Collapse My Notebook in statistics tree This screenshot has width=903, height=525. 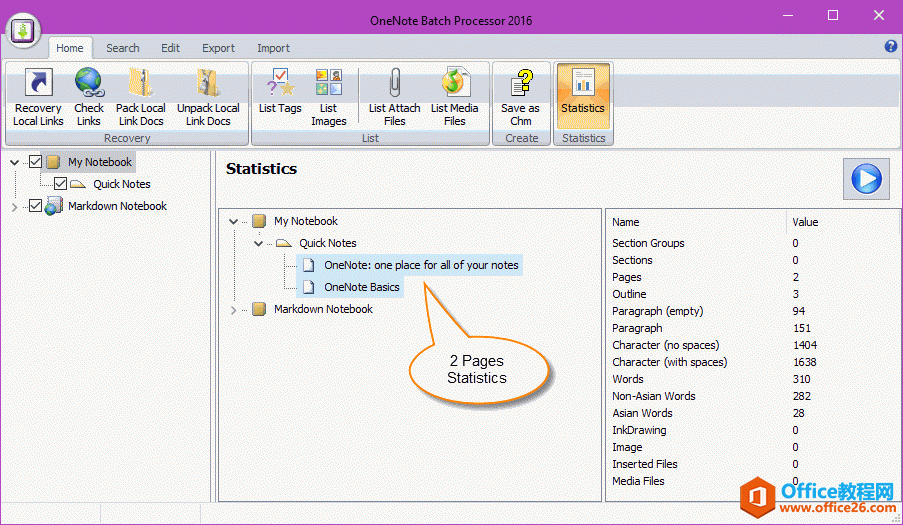coord(233,221)
